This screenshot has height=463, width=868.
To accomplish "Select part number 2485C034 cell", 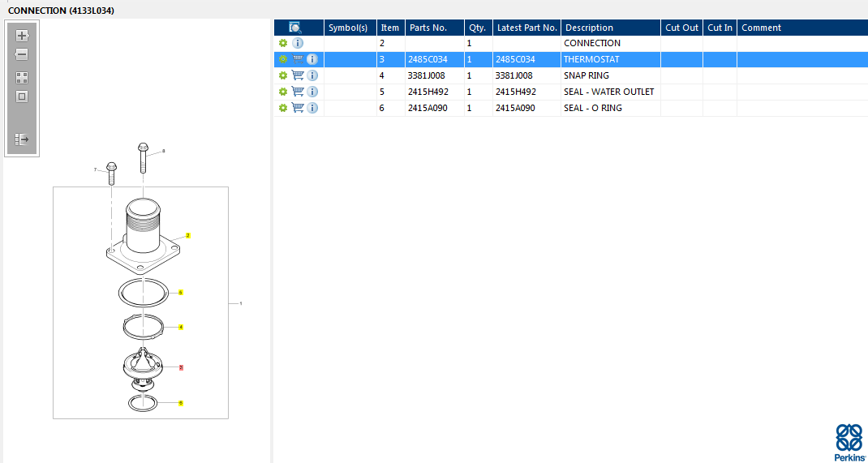I will pyautogui.click(x=435, y=59).
